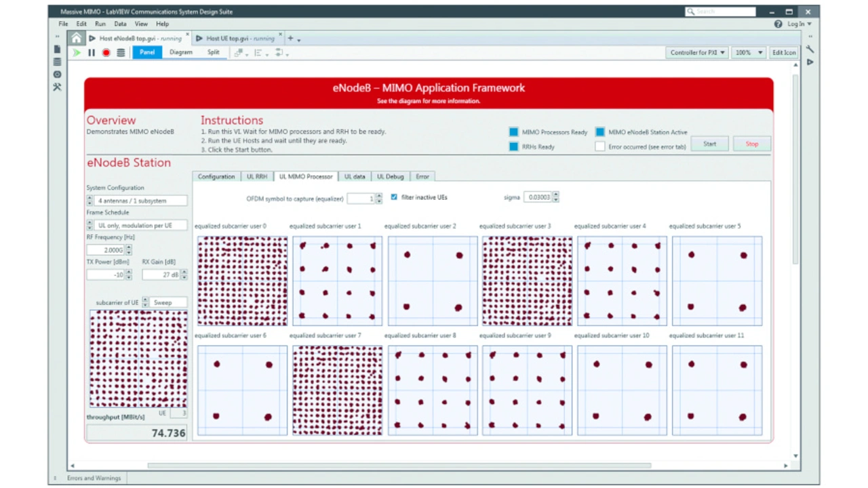Open the reorder objects toolbar dropdown
Viewport: 868px width, 488px height.
tap(242, 52)
